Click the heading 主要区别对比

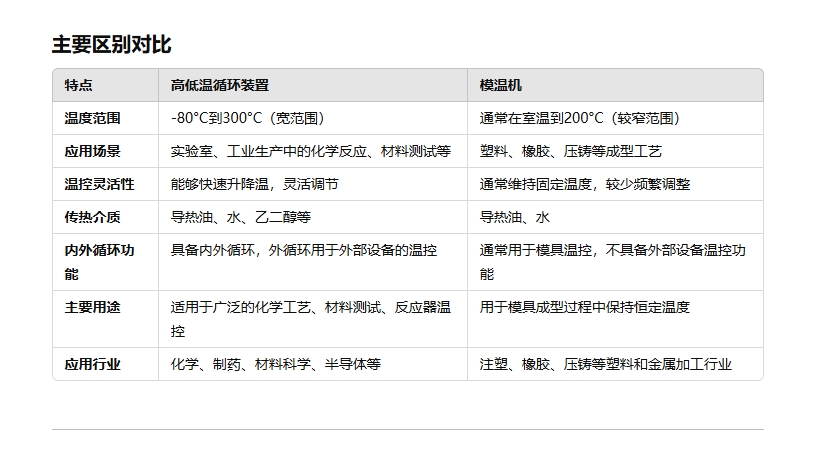point(112,45)
